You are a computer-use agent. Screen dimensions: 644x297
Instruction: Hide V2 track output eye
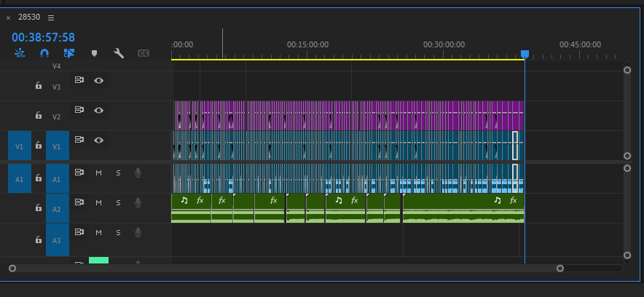(98, 110)
